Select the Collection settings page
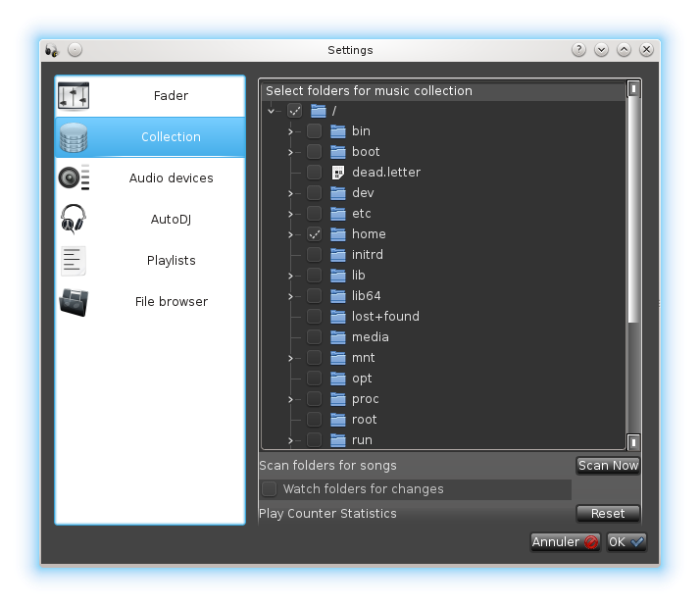This screenshot has height=607, width=700. (150, 137)
